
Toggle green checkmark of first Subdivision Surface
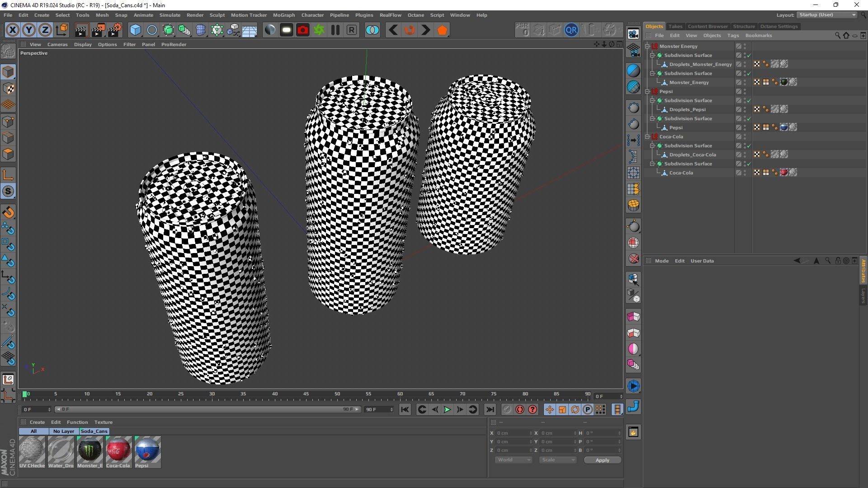(x=749, y=56)
